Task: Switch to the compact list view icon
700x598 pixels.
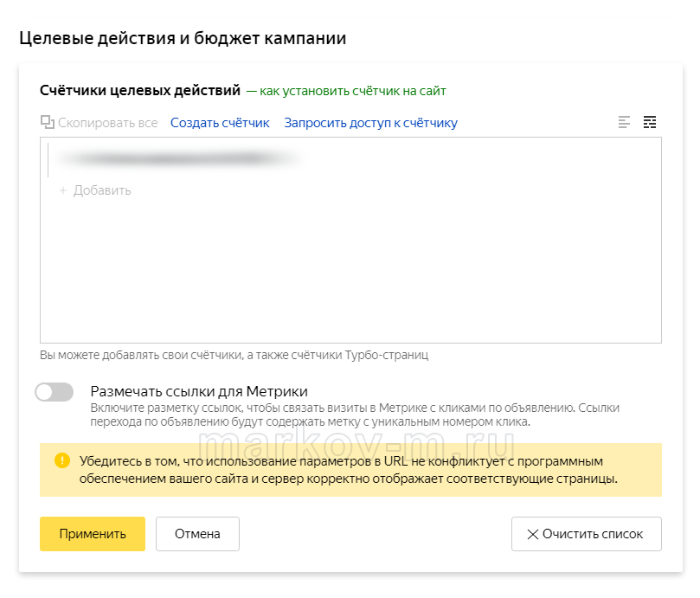Action: pyautogui.click(x=624, y=122)
